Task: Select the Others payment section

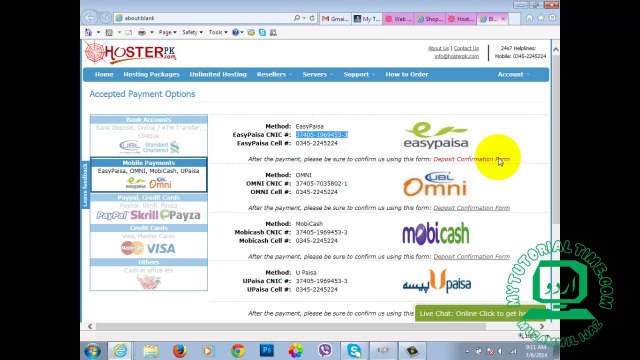Action: 149,274
